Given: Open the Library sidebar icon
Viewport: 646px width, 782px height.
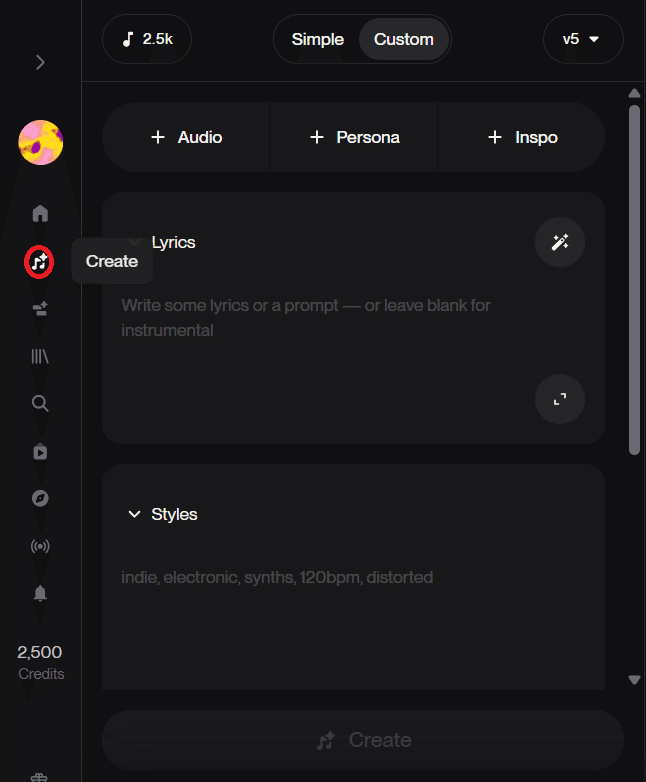Looking at the screenshot, I should tap(40, 355).
